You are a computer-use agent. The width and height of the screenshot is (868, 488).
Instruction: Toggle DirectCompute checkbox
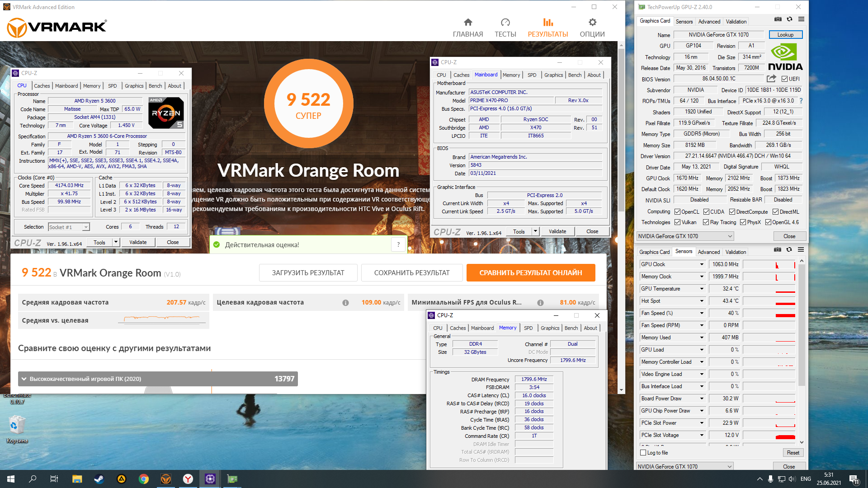732,212
